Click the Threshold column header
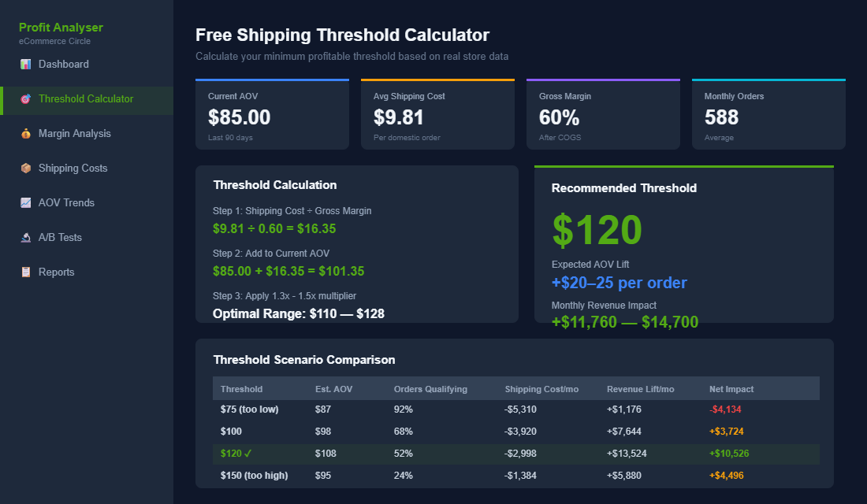The width and height of the screenshot is (867, 504). pos(241,388)
